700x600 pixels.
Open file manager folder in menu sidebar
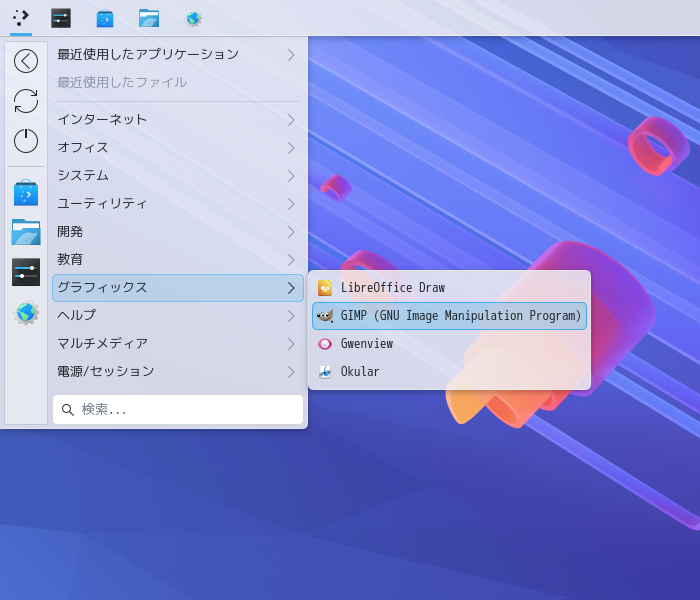[26, 232]
